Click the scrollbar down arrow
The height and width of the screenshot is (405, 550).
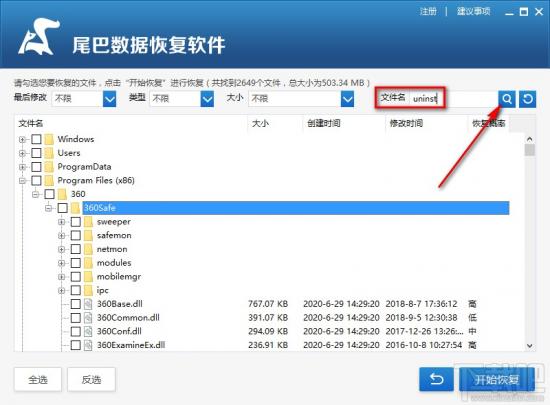click(530, 345)
